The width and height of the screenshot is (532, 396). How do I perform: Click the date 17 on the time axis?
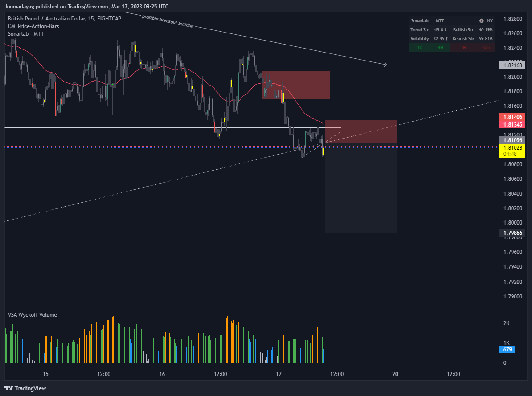[278, 374]
